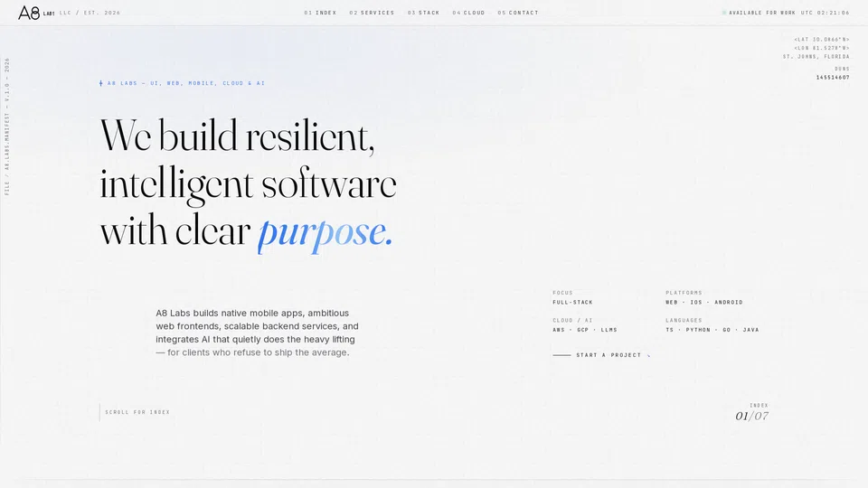Click the intelligent software headline line
This screenshot has height=488, width=868.
(248, 183)
